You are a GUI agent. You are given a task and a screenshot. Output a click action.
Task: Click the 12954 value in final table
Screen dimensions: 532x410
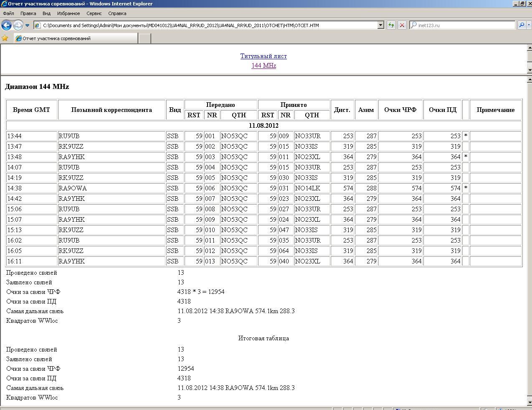pyautogui.click(x=186, y=369)
